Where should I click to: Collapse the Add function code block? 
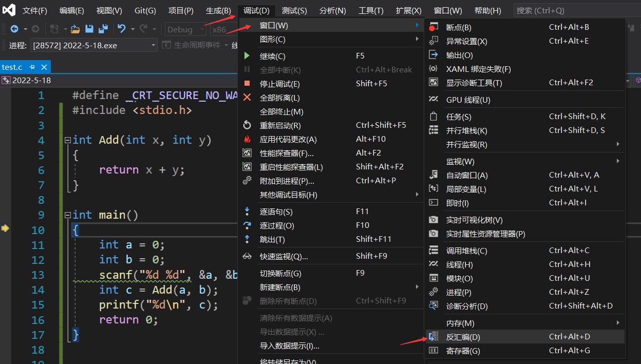[68, 140]
